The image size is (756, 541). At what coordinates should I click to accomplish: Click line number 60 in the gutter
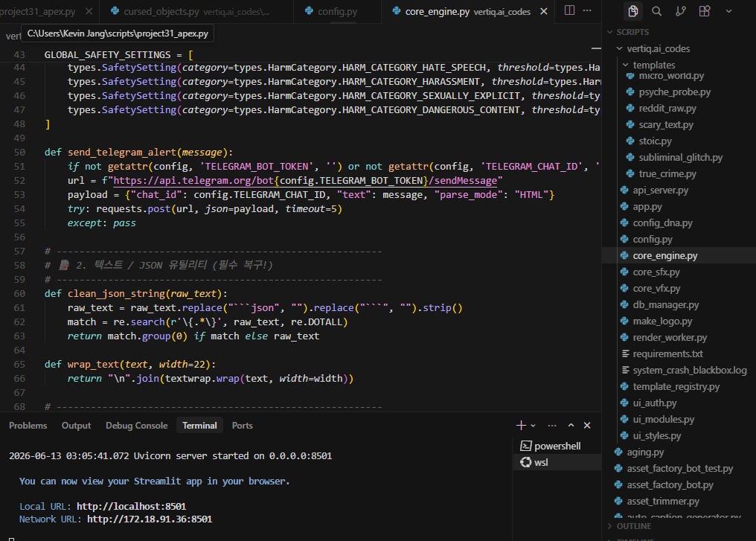tap(19, 294)
